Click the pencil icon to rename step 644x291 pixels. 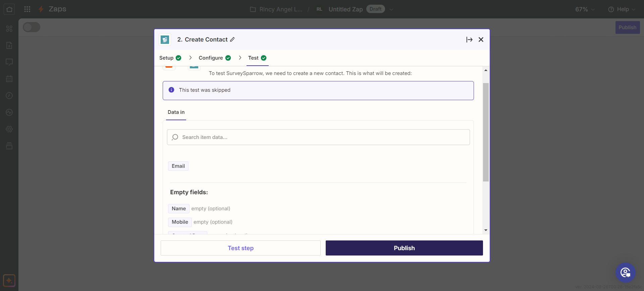point(232,40)
